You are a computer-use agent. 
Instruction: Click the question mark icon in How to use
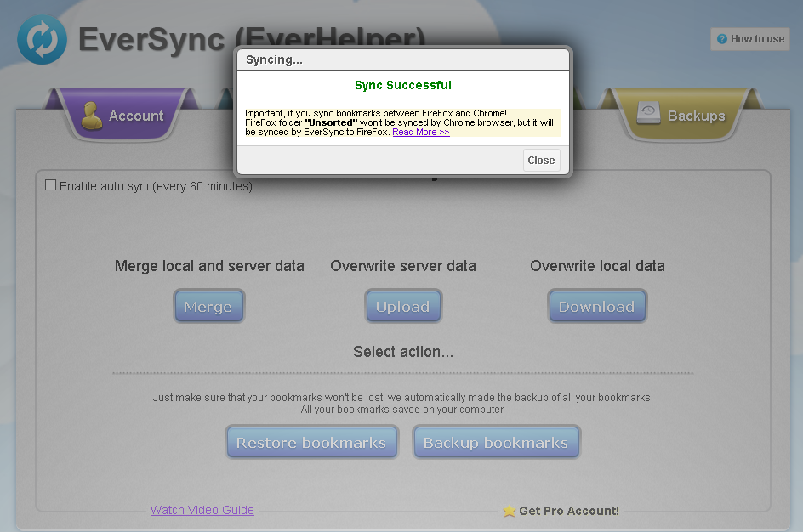tap(722, 39)
